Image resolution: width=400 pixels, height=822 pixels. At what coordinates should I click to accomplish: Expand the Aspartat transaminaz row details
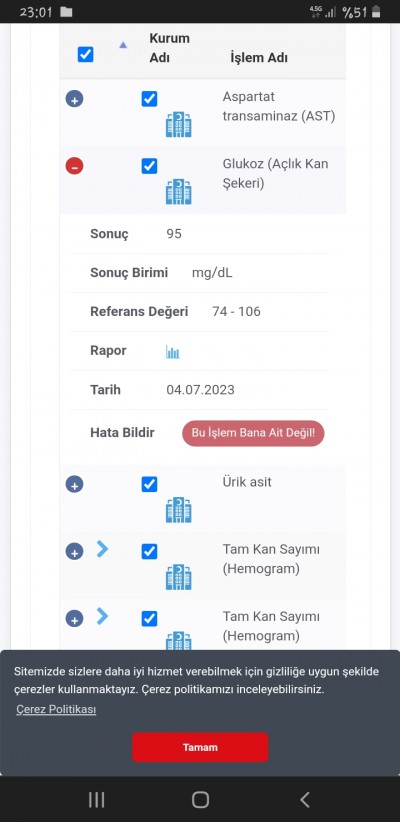pyautogui.click(x=74, y=99)
